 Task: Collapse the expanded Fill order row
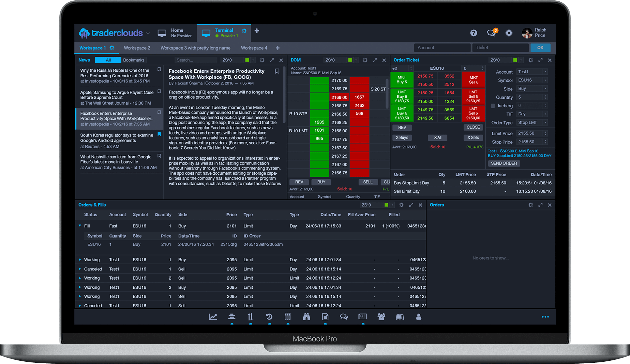click(80, 226)
